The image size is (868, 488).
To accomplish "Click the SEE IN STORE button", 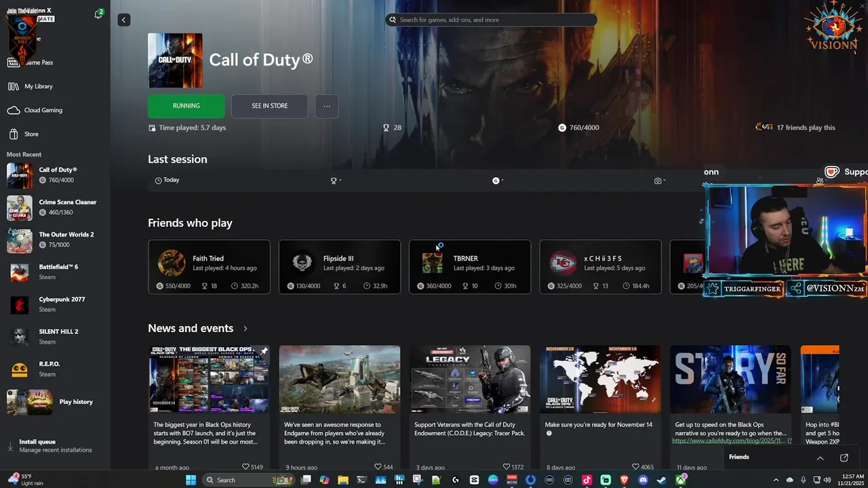I will pyautogui.click(x=269, y=106).
